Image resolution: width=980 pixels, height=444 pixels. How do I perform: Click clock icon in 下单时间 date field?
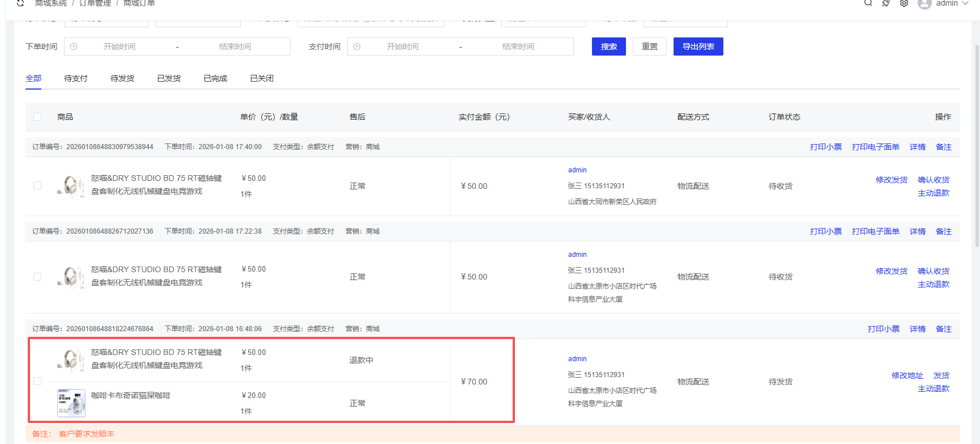pos(74,46)
